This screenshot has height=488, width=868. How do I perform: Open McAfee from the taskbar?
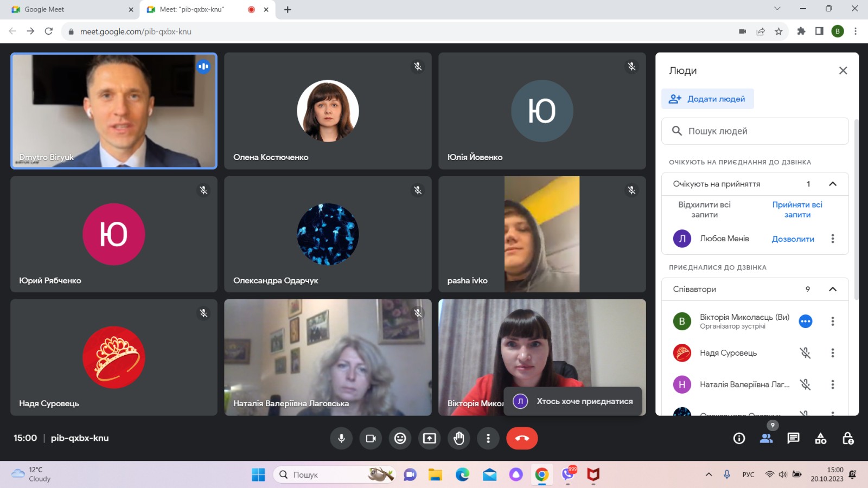(593, 475)
